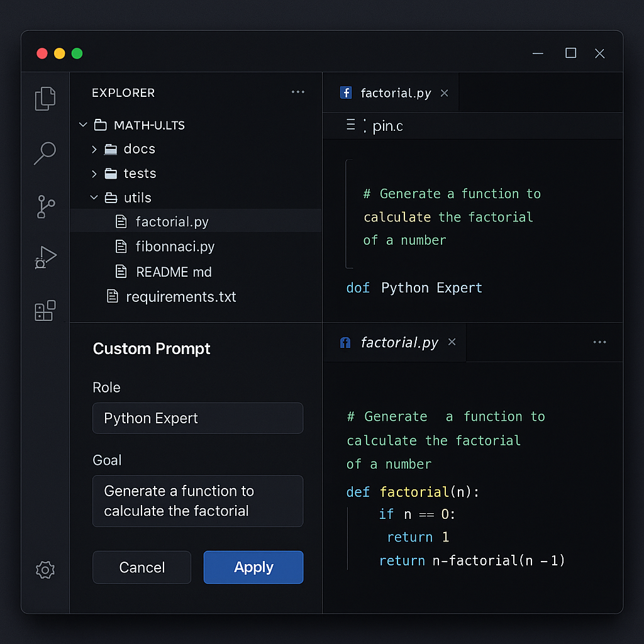Open the Source Control view

tap(45, 206)
